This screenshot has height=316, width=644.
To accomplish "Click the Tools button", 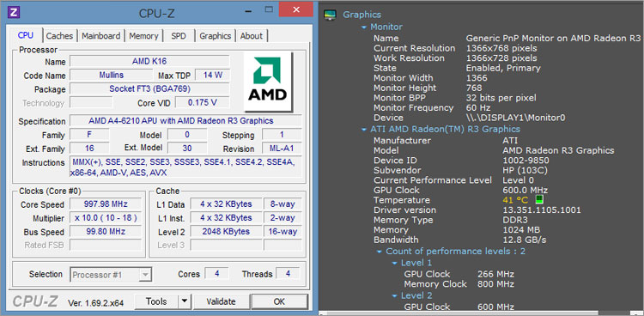I will pos(156,302).
